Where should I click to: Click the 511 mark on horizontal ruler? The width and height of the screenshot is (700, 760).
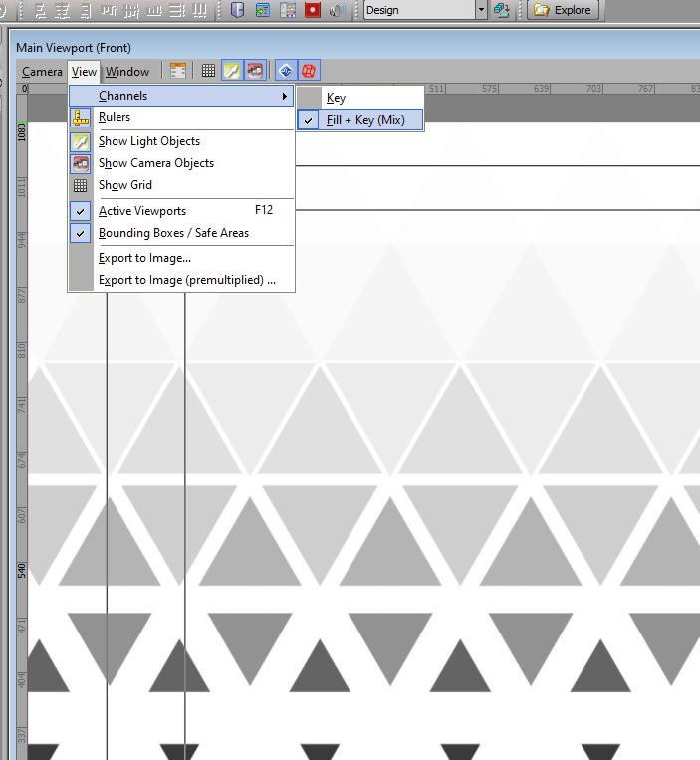(436, 89)
